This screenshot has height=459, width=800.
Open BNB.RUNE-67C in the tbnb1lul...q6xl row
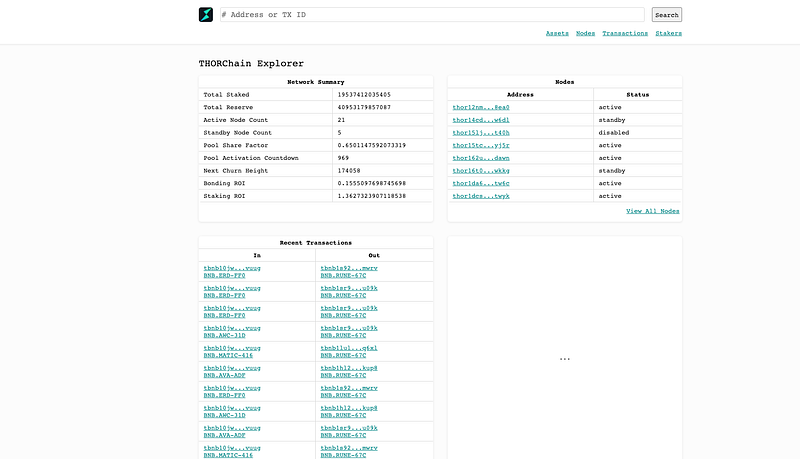[x=343, y=355]
